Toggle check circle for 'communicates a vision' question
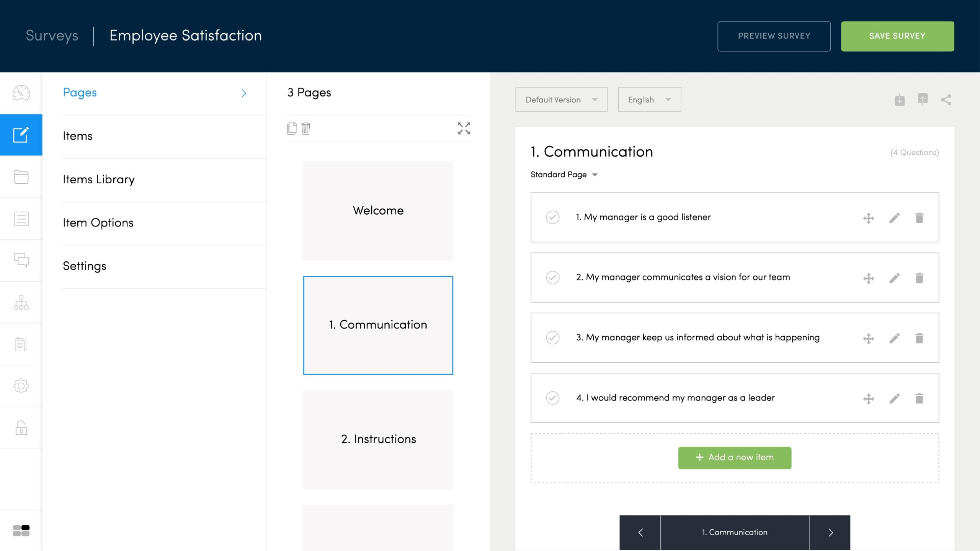The image size is (980, 551). point(552,277)
